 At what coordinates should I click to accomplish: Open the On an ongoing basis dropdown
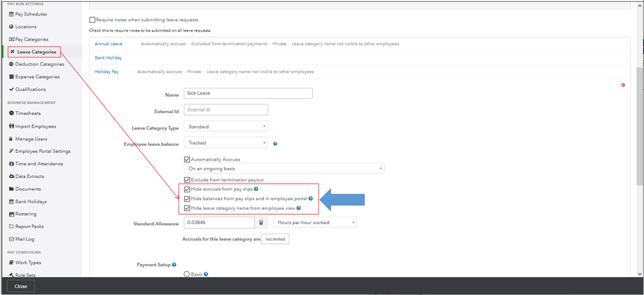tap(284, 168)
